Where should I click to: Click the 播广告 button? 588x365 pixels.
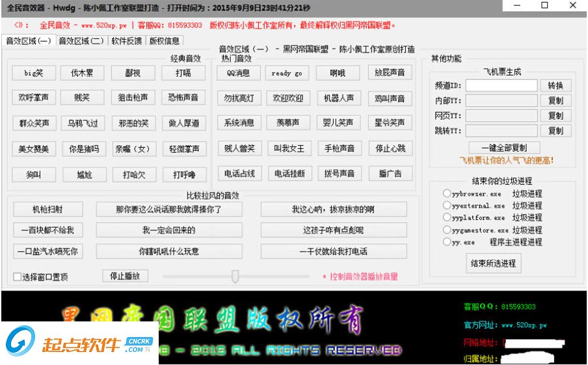(x=391, y=174)
